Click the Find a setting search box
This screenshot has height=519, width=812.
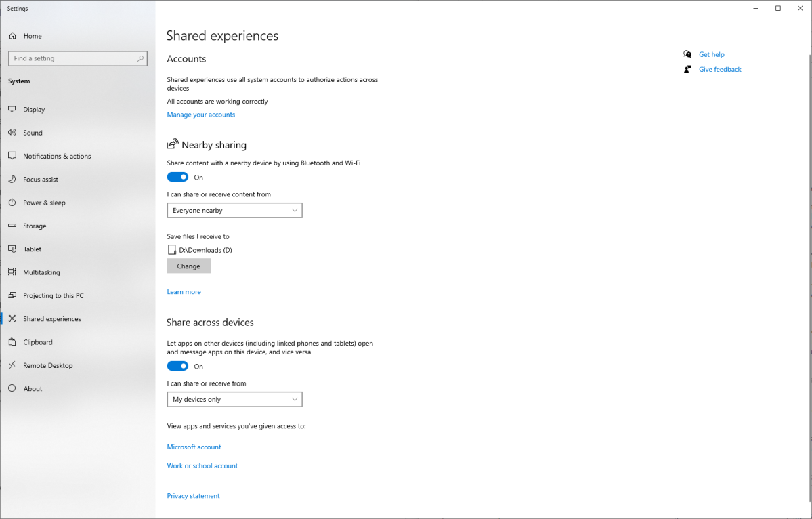tap(78, 58)
